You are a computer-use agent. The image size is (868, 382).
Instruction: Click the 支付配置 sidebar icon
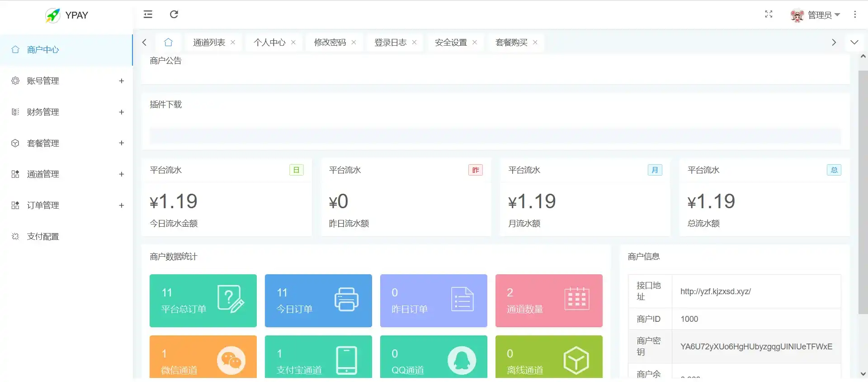tap(15, 236)
